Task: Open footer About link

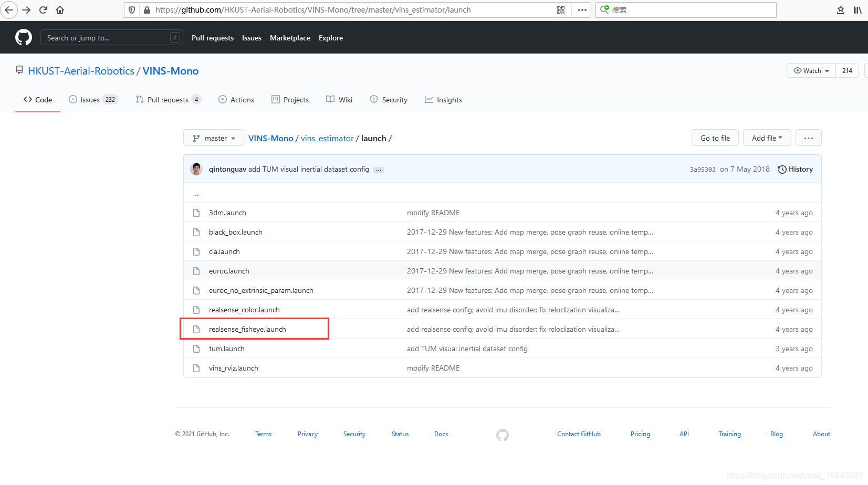Action: point(821,434)
